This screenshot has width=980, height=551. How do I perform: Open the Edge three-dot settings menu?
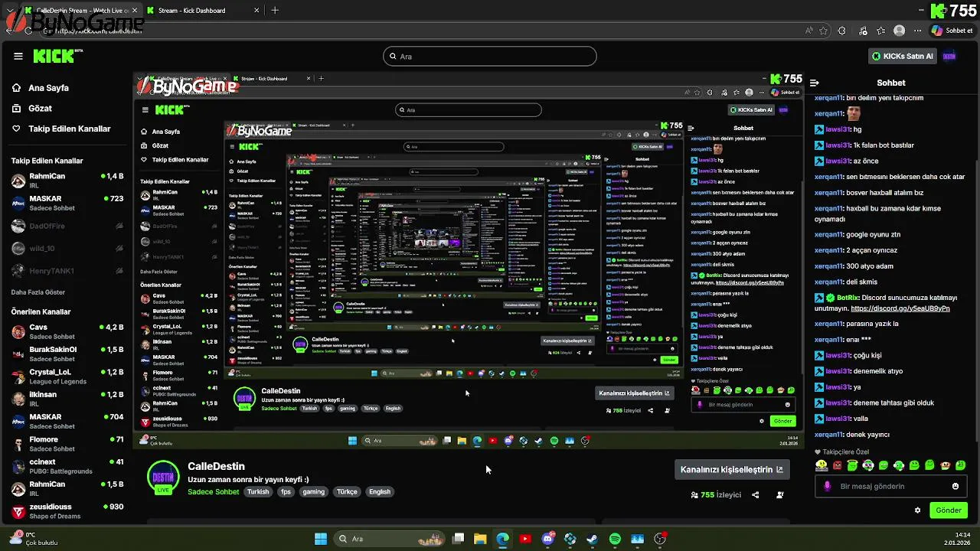[918, 31]
